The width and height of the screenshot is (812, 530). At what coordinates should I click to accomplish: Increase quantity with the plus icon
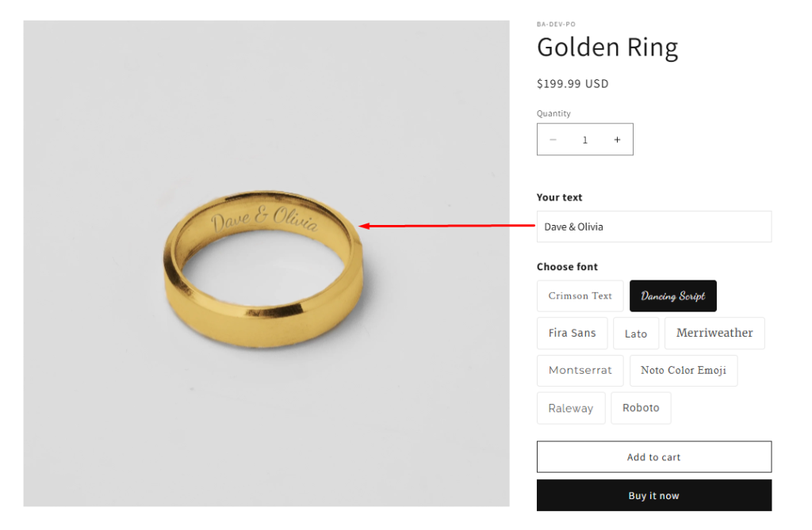pos(617,139)
